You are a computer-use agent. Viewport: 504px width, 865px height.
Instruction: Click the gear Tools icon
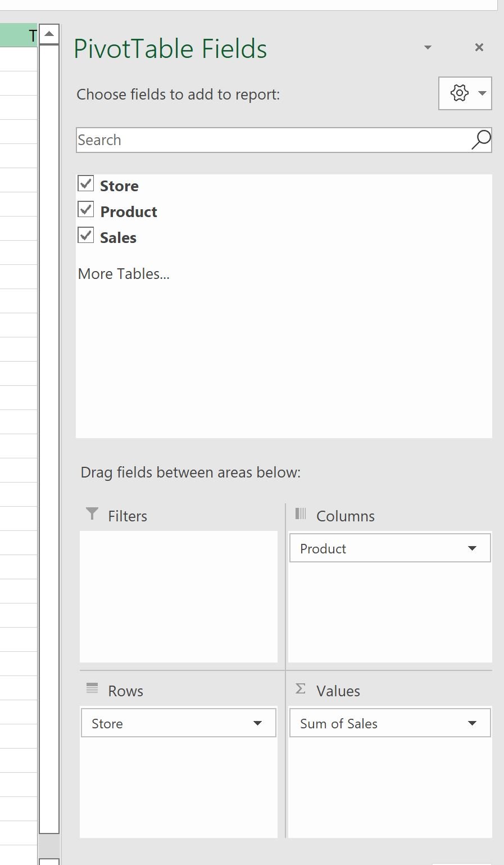click(x=459, y=93)
